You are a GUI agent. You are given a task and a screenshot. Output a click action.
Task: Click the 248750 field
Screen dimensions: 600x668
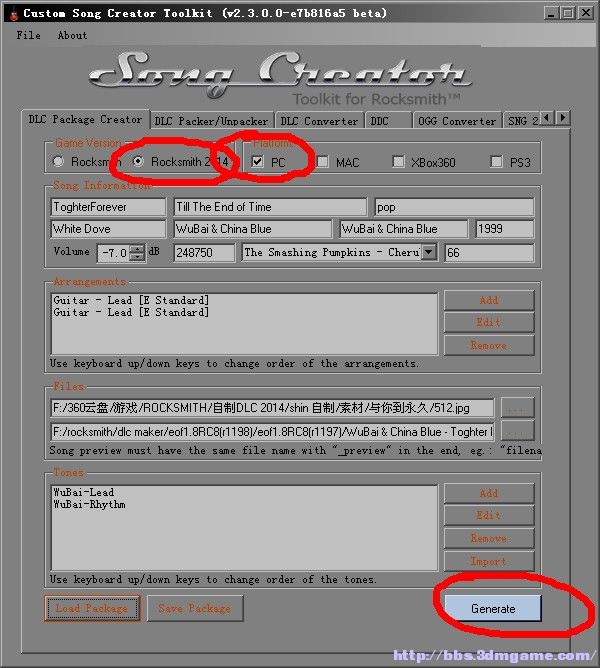point(204,253)
